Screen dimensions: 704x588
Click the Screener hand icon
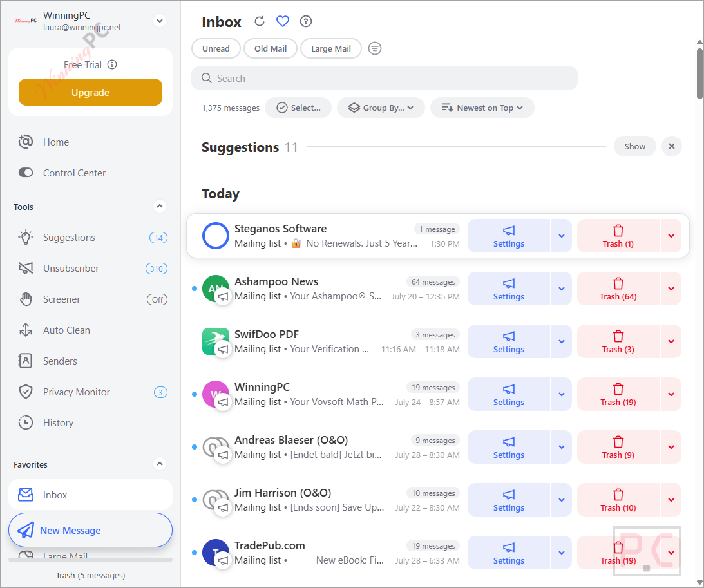coord(26,299)
